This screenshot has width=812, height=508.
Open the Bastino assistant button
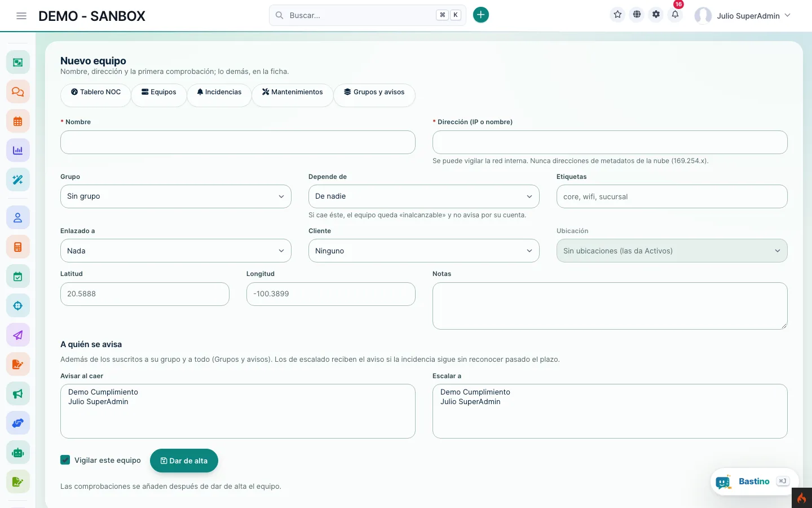coord(754,481)
